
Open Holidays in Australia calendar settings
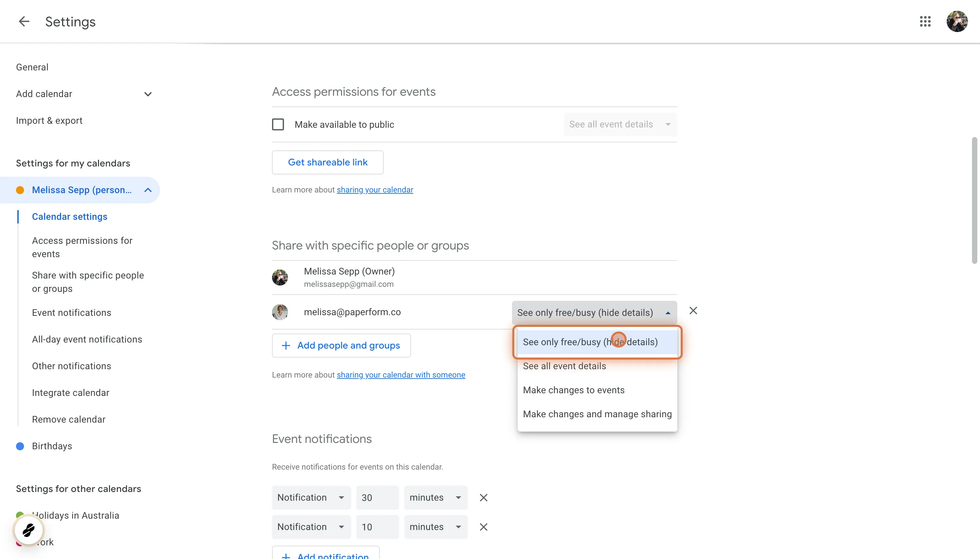point(76,515)
